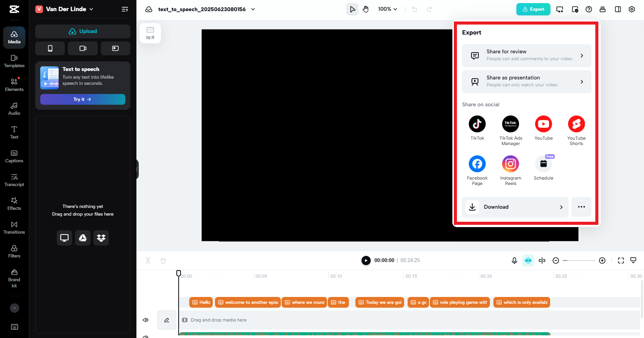Expand the Van Der Linde workspace menu
The width and height of the screenshot is (644, 338).
[x=91, y=9]
